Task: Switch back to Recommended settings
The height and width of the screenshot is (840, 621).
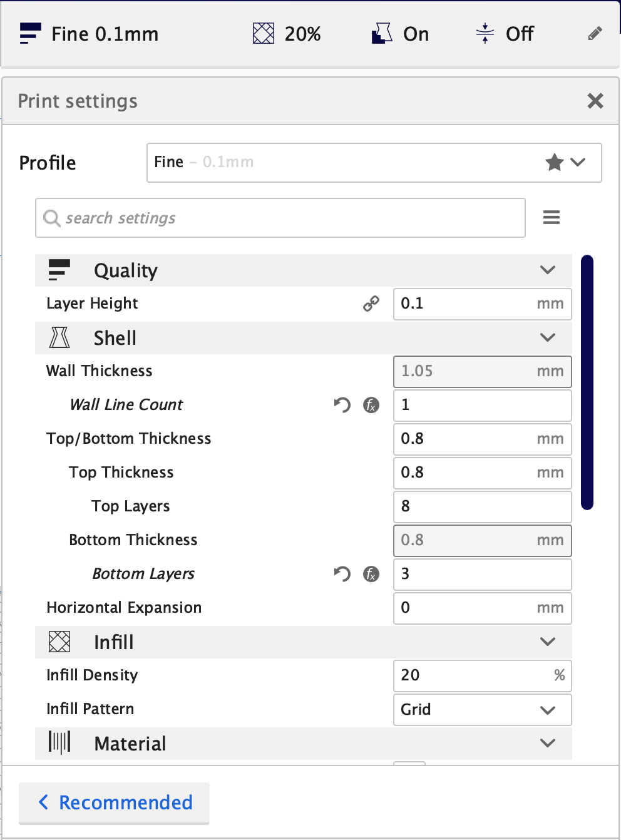Action: 115,802
